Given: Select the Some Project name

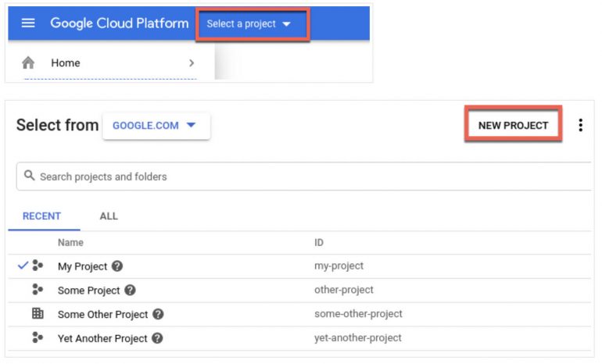Looking at the screenshot, I should (88, 291).
